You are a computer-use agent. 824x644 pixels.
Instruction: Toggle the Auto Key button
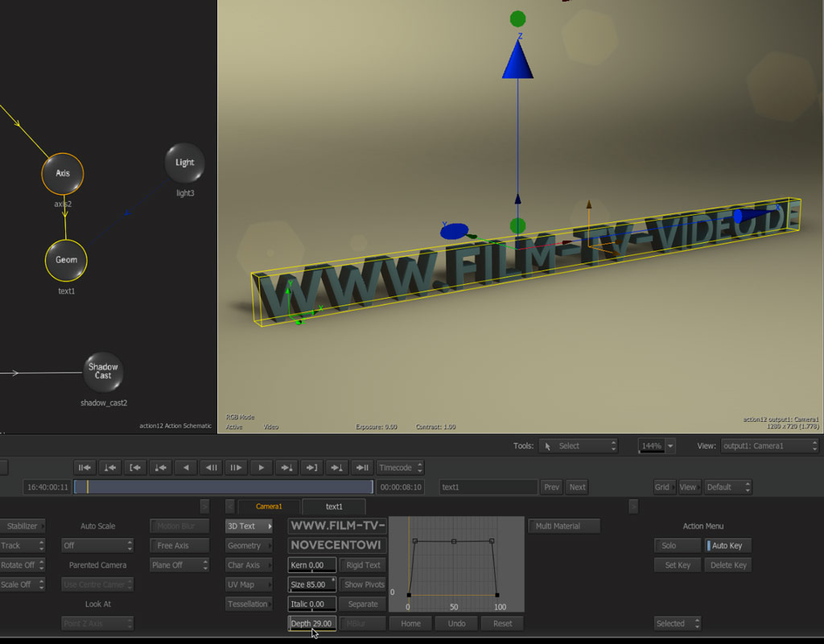(727, 546)
